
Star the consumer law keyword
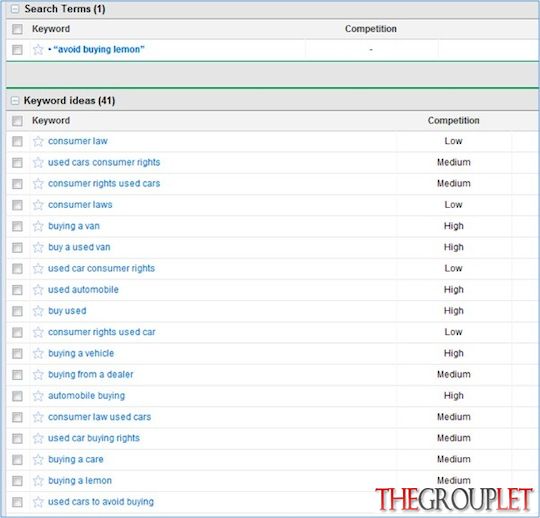click(38, 141)
